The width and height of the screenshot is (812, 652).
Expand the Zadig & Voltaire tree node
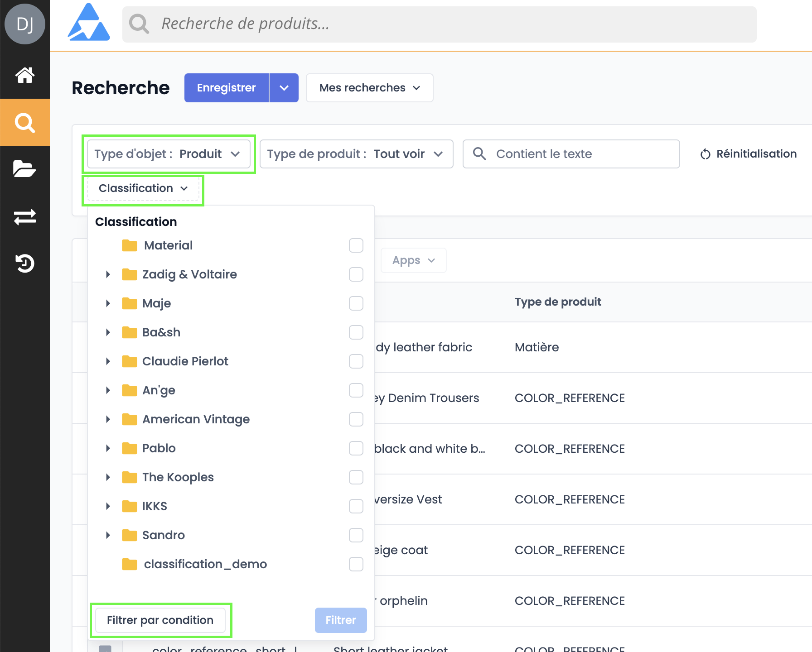[108, 274]
